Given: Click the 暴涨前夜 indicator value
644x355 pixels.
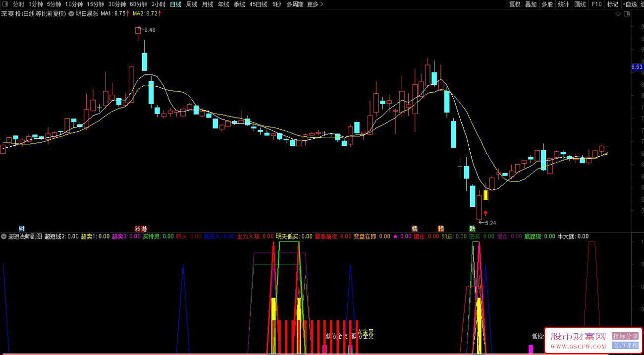Looking at the screenshot, I should point(333,237).
